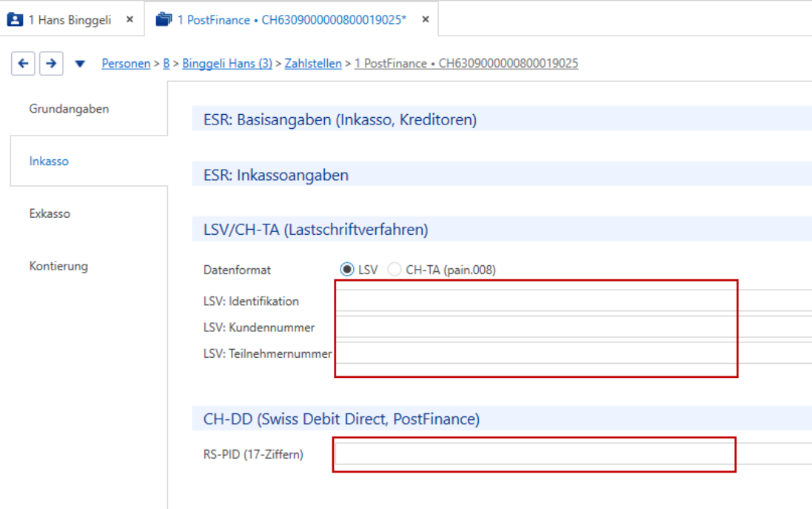Switch to the 1 Hans Binggeli tab

[70, 20]
